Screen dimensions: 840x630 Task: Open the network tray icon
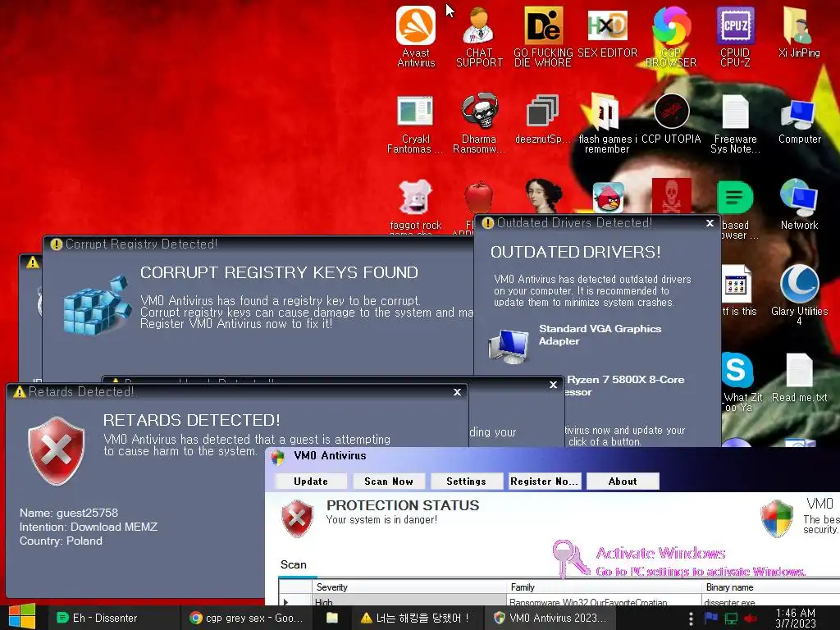tap(731, 619)
